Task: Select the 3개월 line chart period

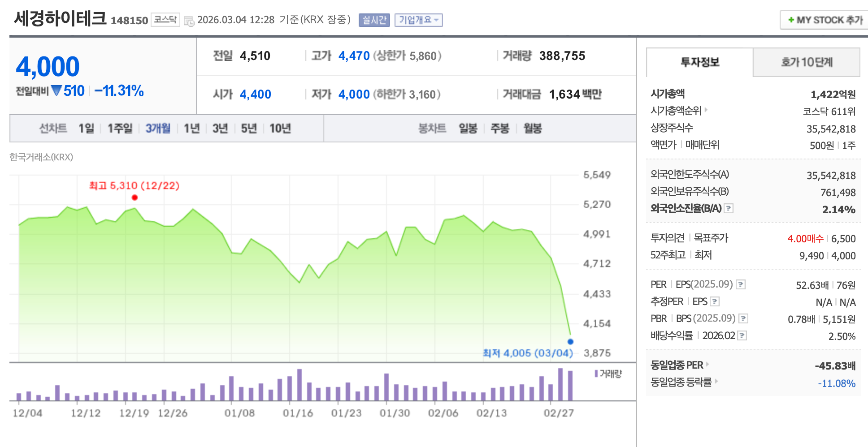Action: click(x=158, y=129)
